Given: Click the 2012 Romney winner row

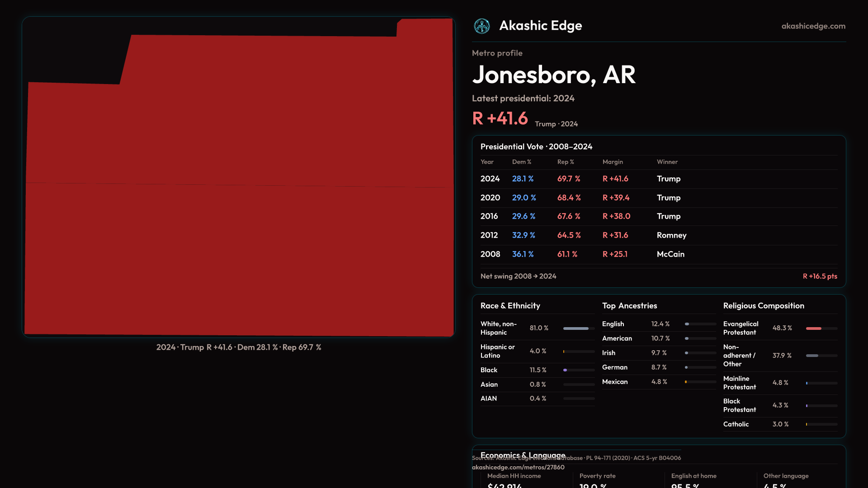Looking at the screenshot, I should 658,235.
